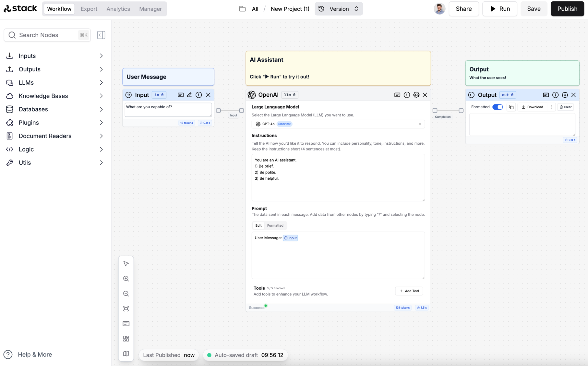The height and width of the screenshot is (366, 588).
Task: Toggle the Formatted prompt view
Action: coord(275,225)
